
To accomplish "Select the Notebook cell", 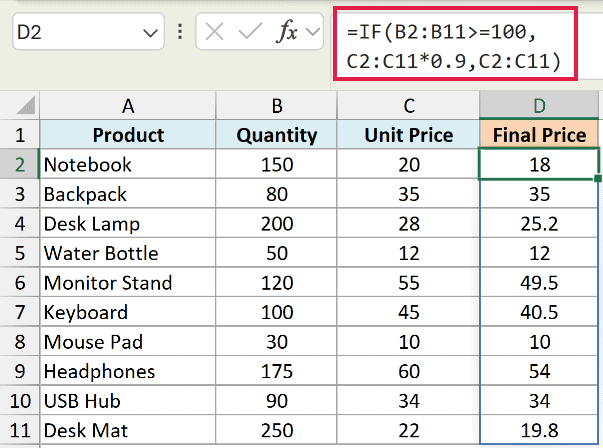I will pos(128,164).
